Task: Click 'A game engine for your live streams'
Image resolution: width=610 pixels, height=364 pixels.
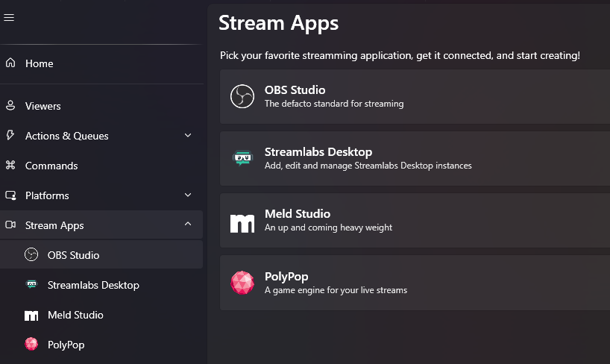Action: coord(336,290)
